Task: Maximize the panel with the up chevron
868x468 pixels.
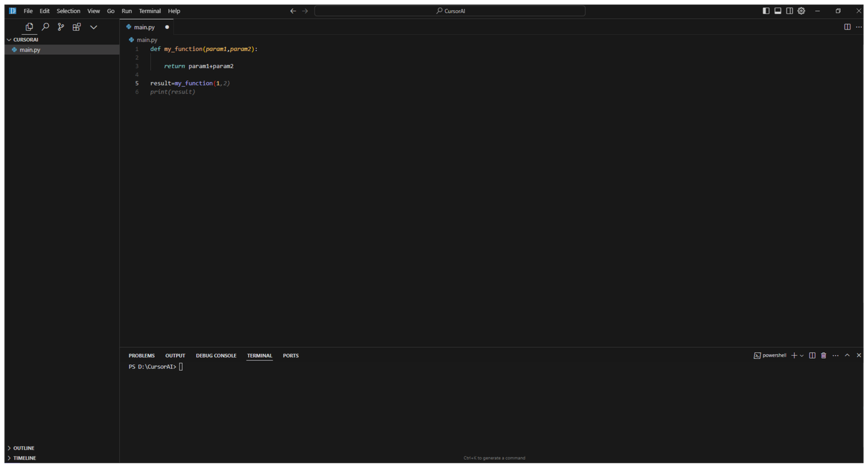Action: tap(848, 356)
